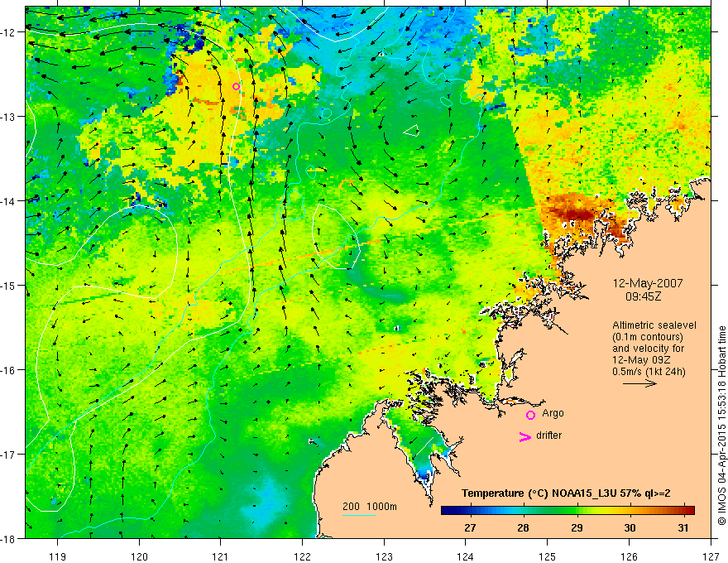Image resolution: width=728 pixels, height=563 pixels.
Task: Click the latitude -17 axis label
Action: tap(9, 454)
